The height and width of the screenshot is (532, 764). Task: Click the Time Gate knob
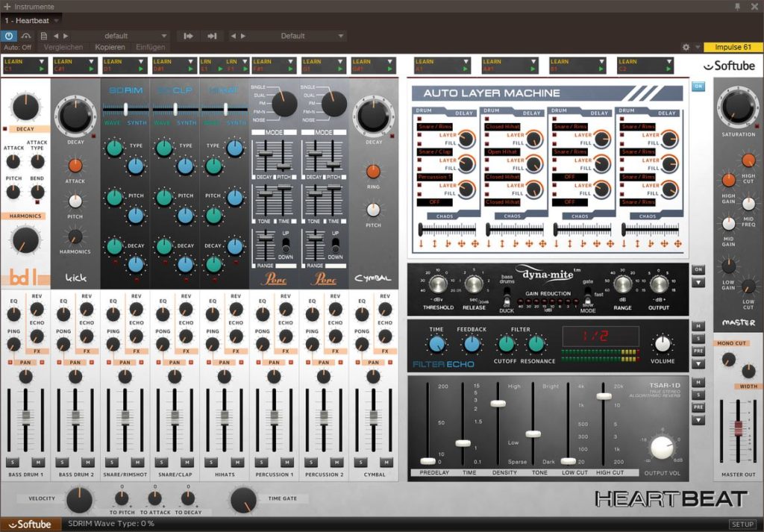click(x=243, y=501)
